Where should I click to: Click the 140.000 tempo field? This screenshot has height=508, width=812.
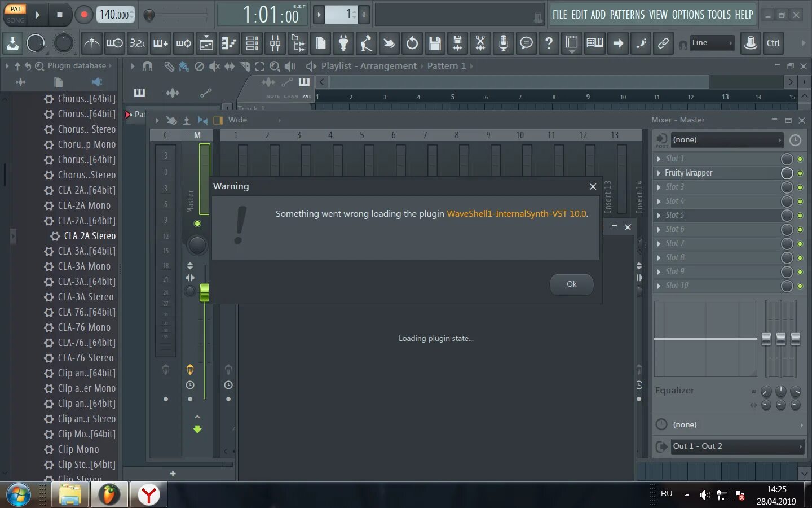pos(116,15)
